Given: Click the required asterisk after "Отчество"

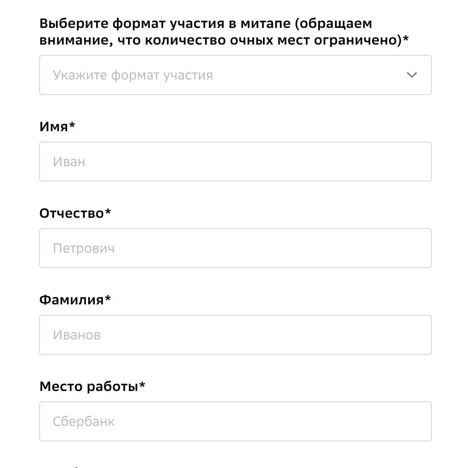Looking at the screenshot, I should pyautogui.click(x=108, y=212).
